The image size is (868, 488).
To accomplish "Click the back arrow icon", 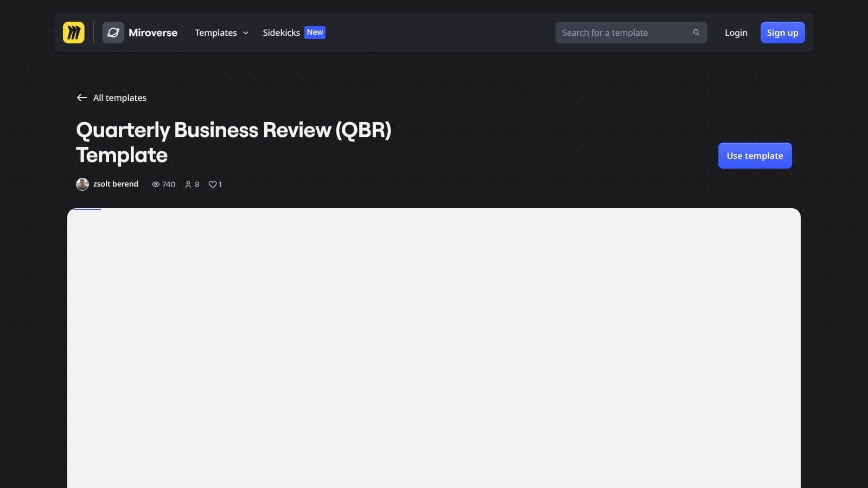I will coord(82,98).
